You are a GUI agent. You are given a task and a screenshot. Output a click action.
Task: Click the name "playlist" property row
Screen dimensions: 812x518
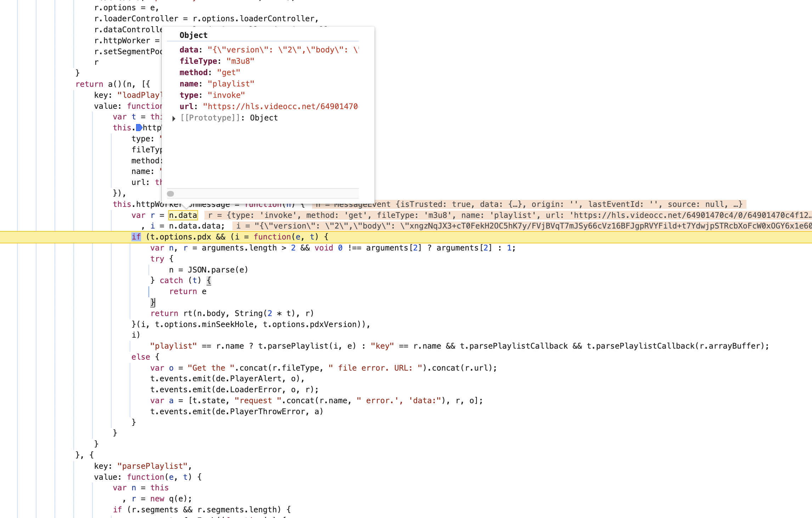(217, 84)
